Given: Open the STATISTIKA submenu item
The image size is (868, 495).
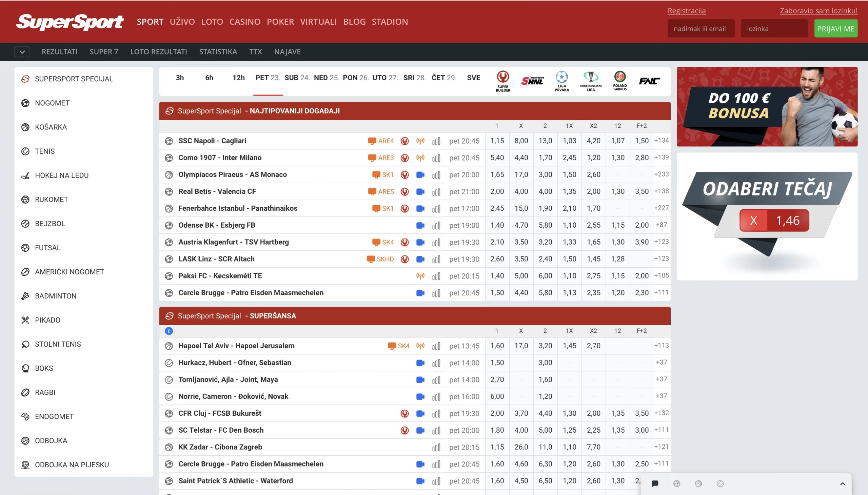Looking at the screenshot, I should 218,52.
